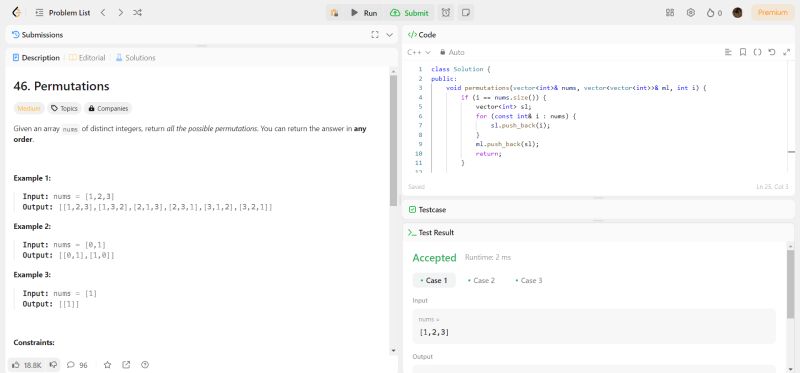
Task: Switch to the Solutions tab
Action: point(135,58)
